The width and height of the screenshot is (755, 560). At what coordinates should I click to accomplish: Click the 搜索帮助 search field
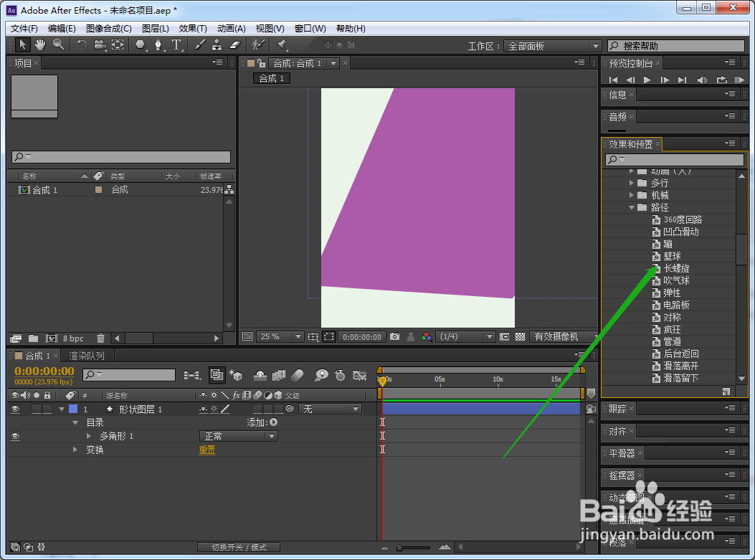[676, 46]
